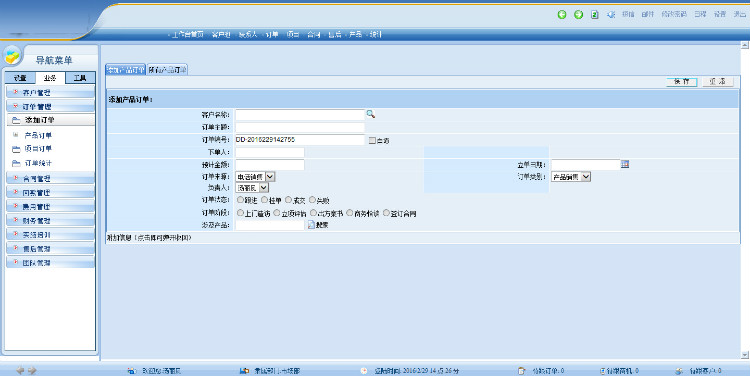Select the 签订合同 order stage radio

coord(386,212)
